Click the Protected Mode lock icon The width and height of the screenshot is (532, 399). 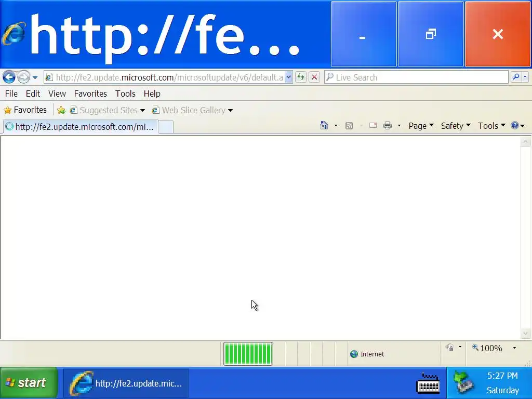click(450, 348)
